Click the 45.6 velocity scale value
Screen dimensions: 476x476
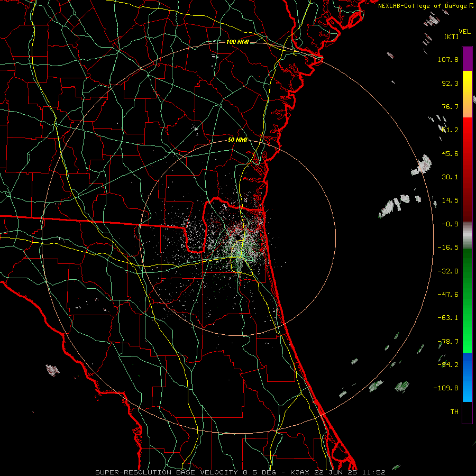(450, 153)
